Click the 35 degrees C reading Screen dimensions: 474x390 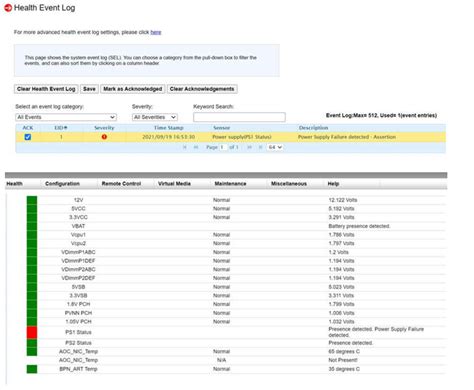click(344, 369)
